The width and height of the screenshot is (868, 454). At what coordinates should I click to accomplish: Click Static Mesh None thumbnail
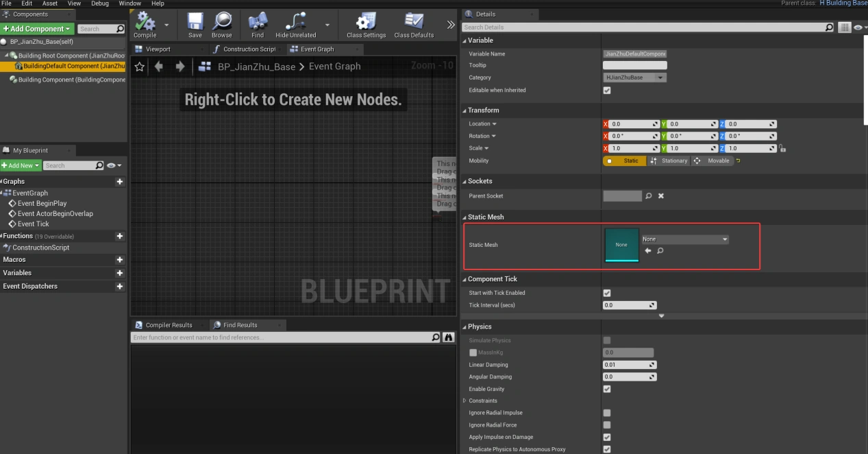click(x=621, y=245)
